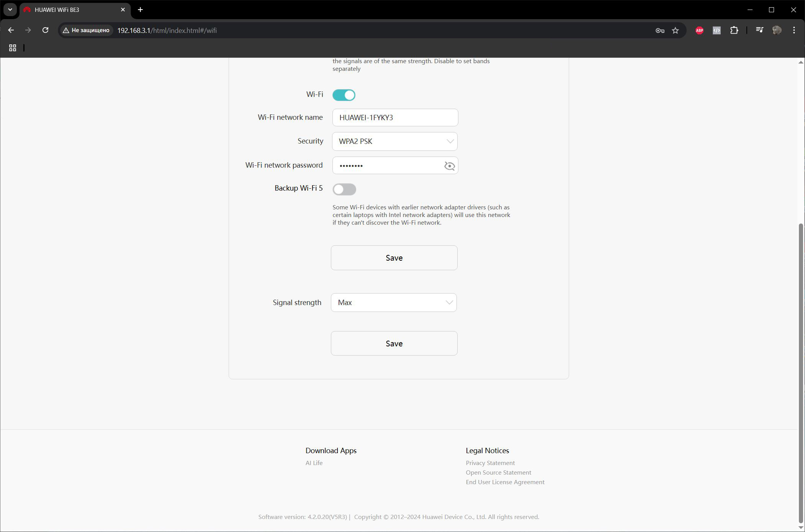Show the Wi-Fi password with the eye icon
Image resolution: width=805 pixels, height=532 pixels.
pyautogui.click(x=449, y=166)
